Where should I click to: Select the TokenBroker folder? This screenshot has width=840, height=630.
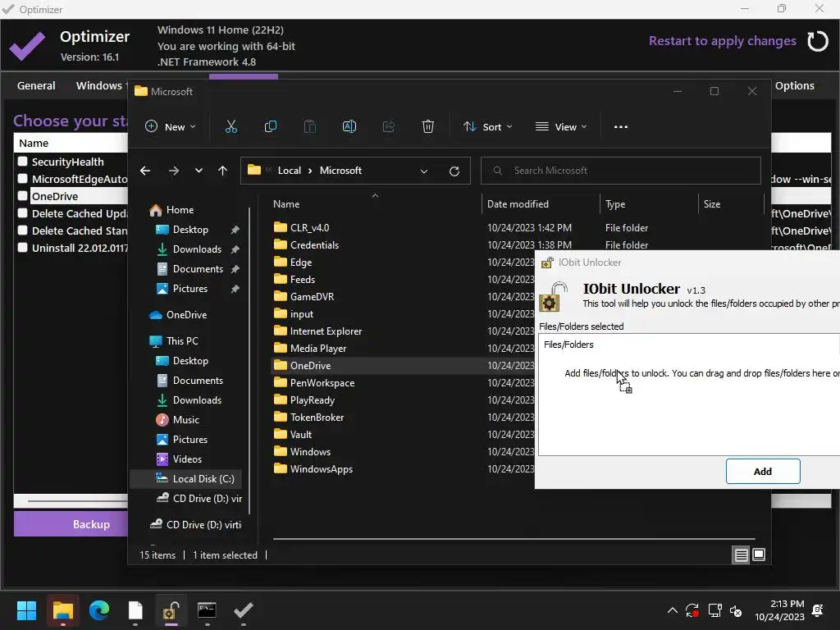(x=317, y=418)
